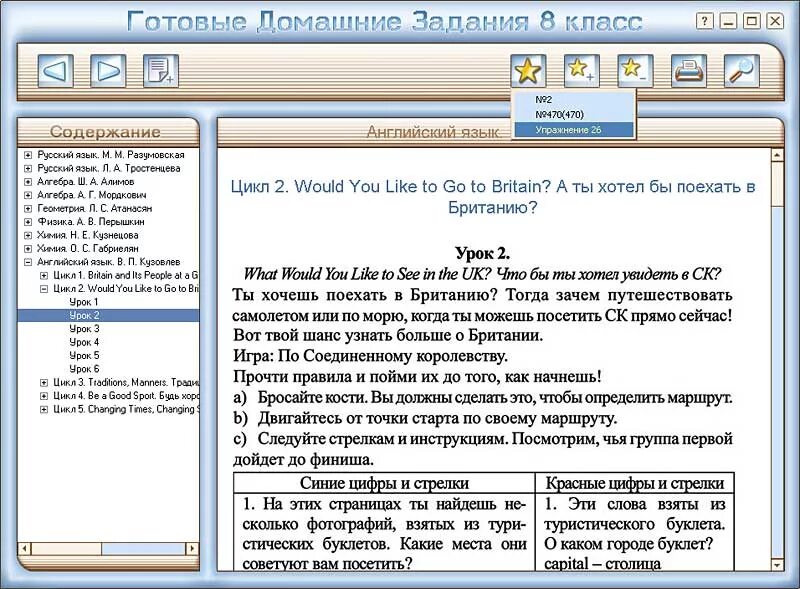Expand Алгебра. Ш. А. Алимов

(28, 182)
